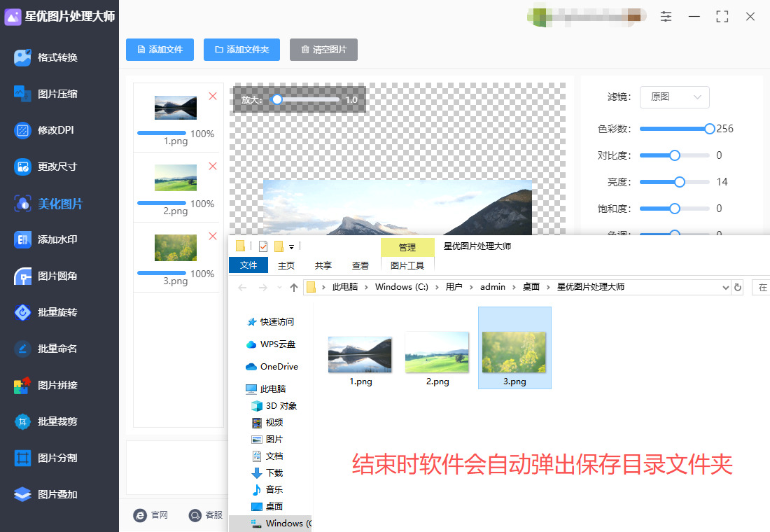This screenshot has height=532, width=770.
Task: Select the 3.png thumbnail in the app list
Action: click(x=176, y=248)
